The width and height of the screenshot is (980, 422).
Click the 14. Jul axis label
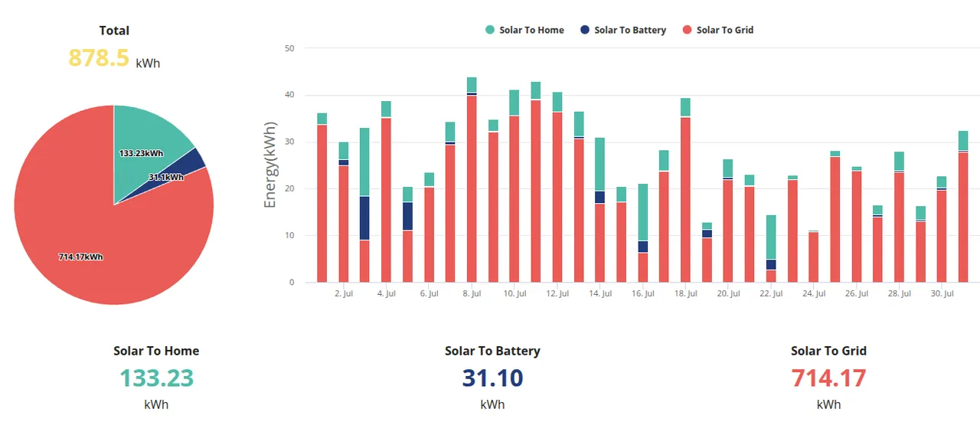point(600,293)
